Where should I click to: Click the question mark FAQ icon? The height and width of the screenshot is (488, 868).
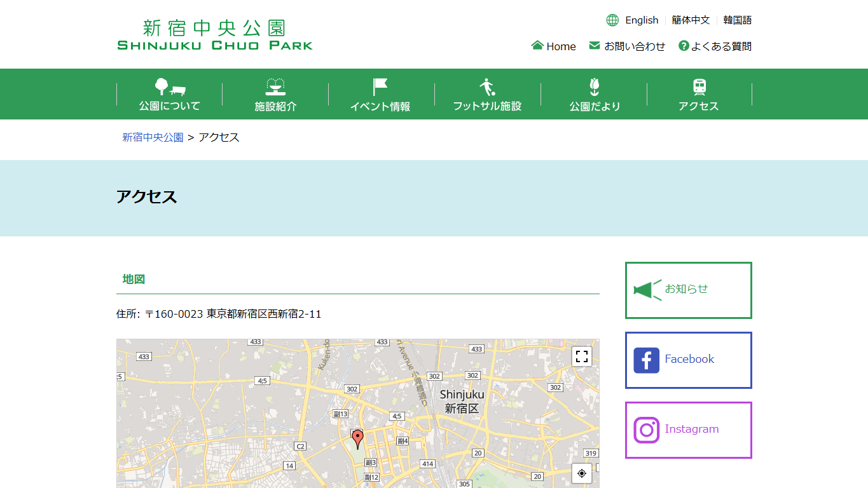684,46
